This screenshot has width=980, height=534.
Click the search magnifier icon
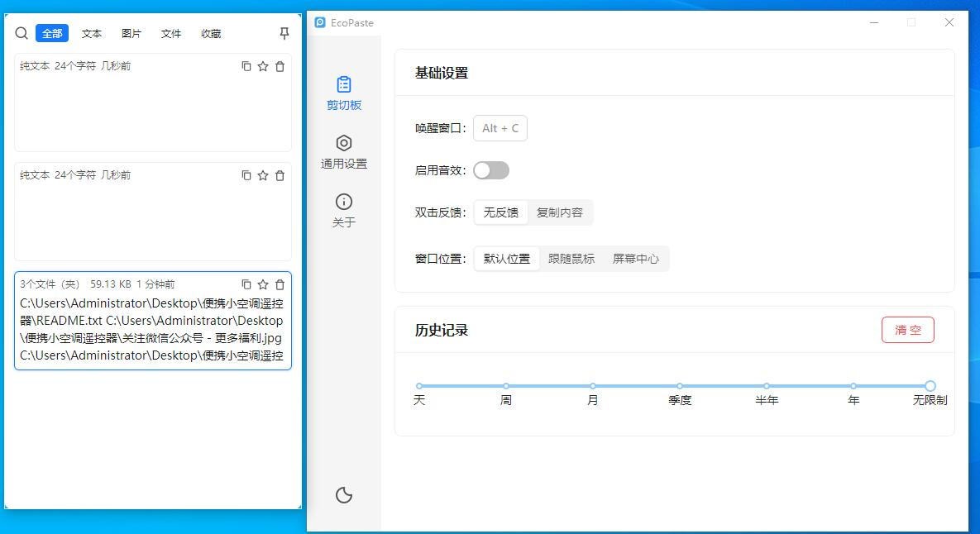(22, 33)
